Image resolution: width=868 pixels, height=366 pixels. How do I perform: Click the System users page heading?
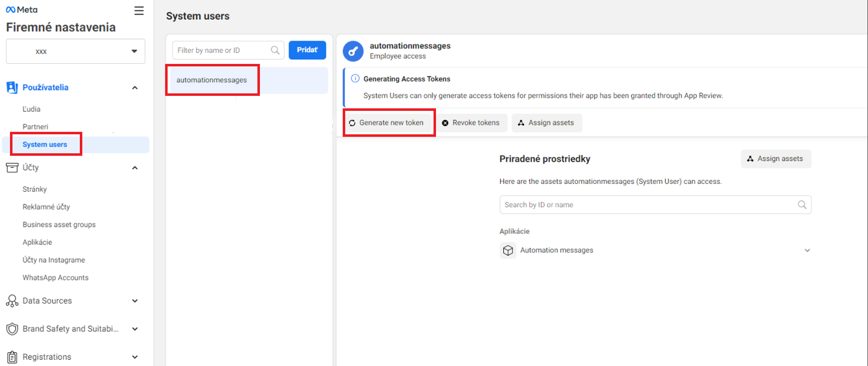pos(198,16)
